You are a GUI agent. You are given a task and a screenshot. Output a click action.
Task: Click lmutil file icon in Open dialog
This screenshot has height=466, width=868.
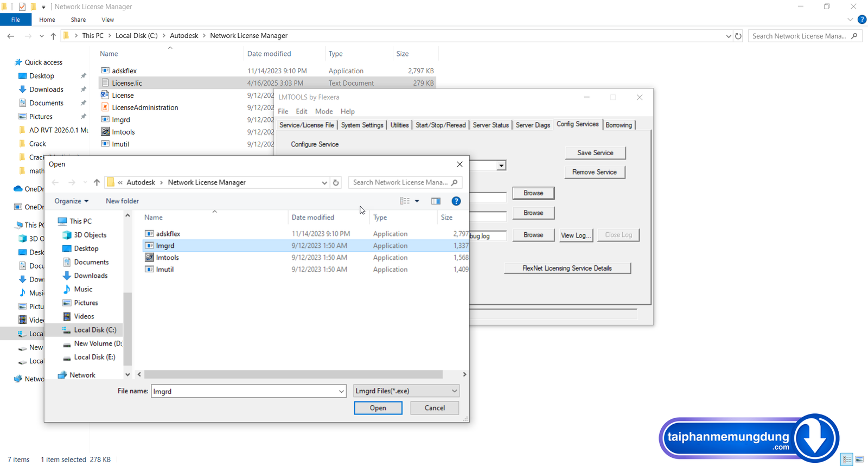click(x=149, y=270)
